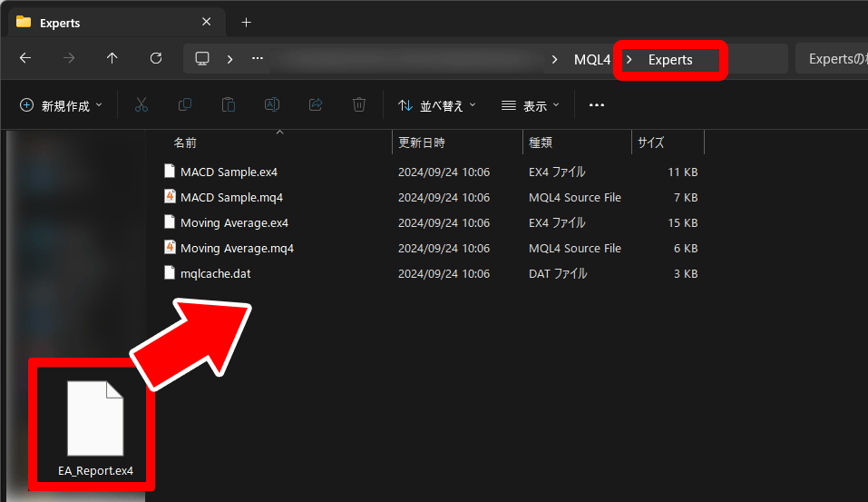Click the copy icon in toolbar
The image size is (868, 502).
point(185,105)
